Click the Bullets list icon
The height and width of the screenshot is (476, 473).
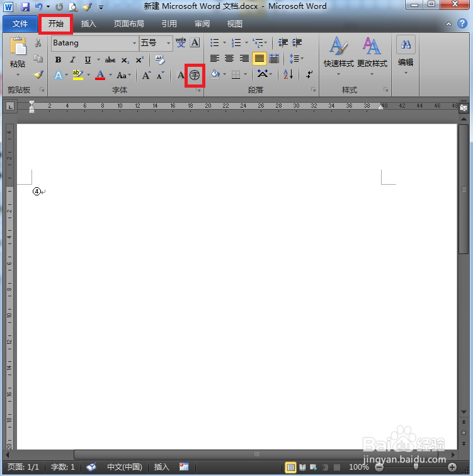215,42
